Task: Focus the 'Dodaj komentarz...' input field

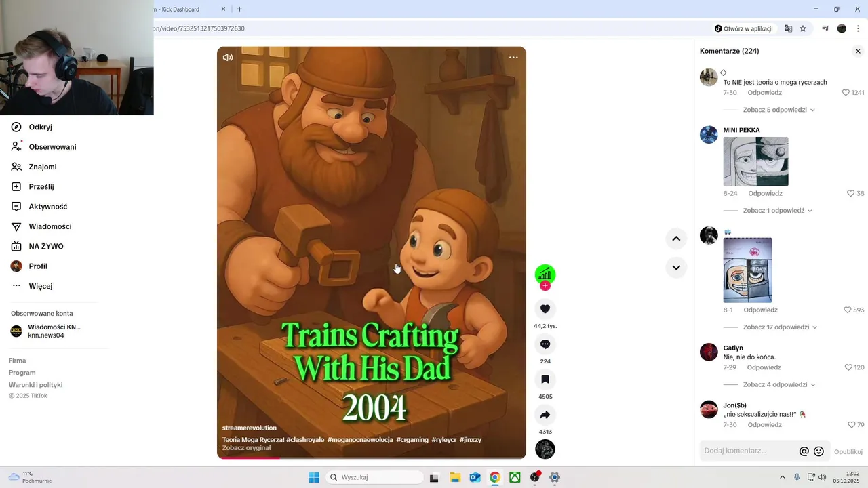Action: [749, 451]
